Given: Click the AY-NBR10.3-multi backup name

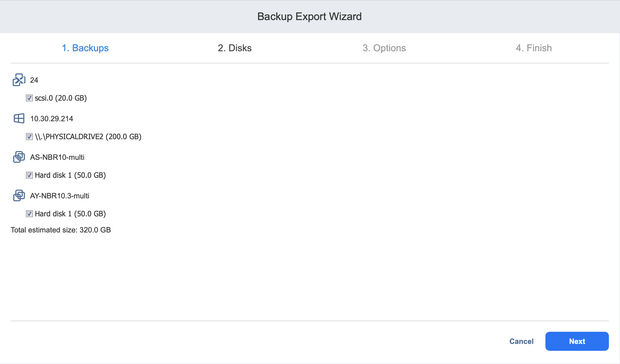Looking at the screenshot, I should (x=60, y=196).
